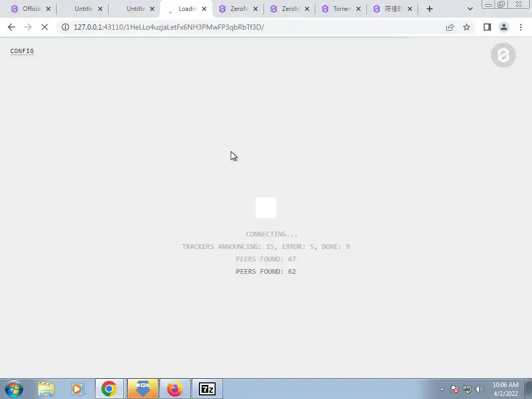
Task: Open a new browser tab
Action: click(x=430, y=9)
